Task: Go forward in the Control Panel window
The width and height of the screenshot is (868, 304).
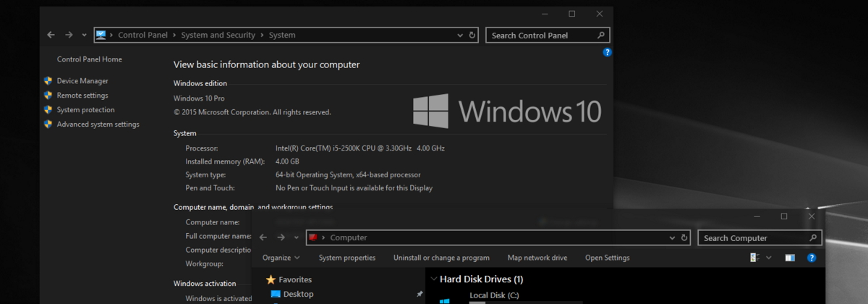Action: point(69,35)
